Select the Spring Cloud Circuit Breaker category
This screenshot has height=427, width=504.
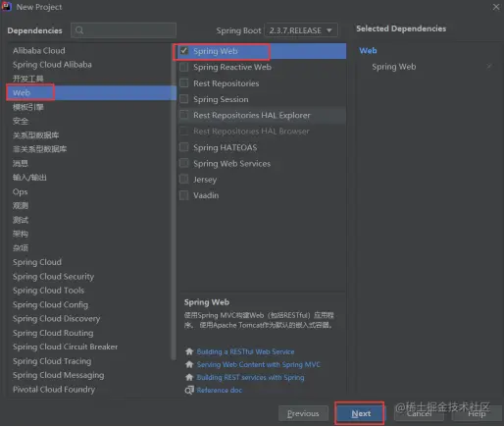click(x=65, y=347)
